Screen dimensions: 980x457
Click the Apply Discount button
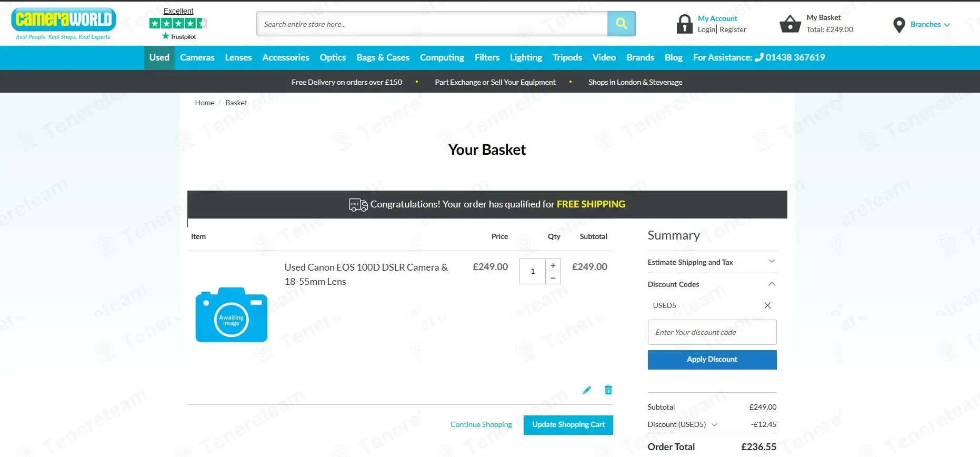point(712,360)
